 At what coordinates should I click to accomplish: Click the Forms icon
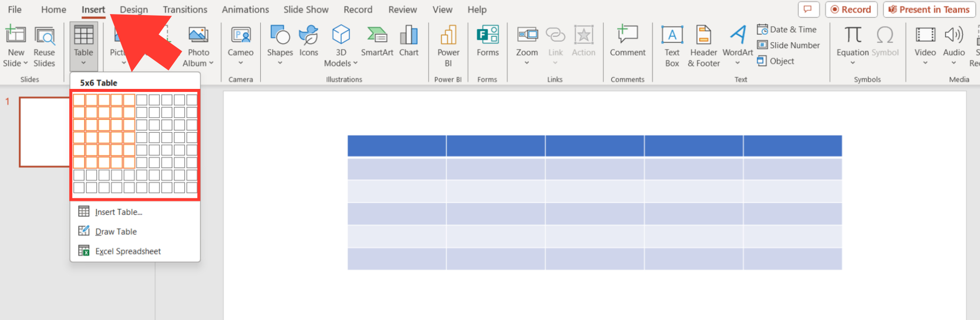(488, 35)
